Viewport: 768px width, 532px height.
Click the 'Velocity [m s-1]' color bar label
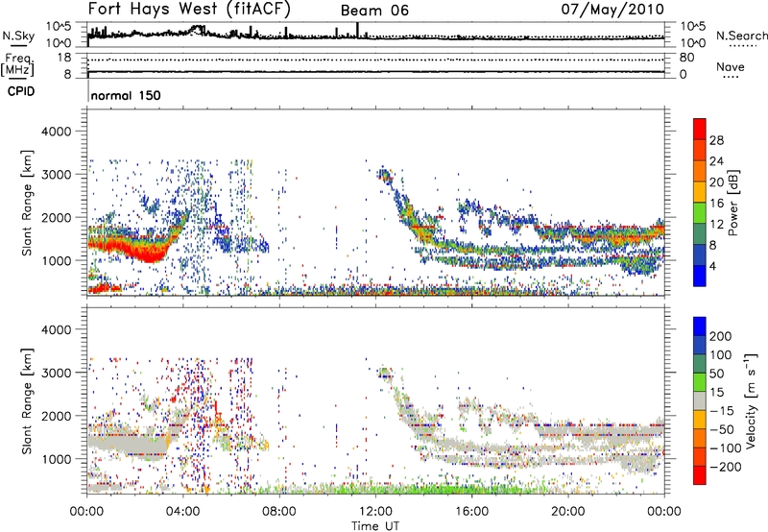752,401
